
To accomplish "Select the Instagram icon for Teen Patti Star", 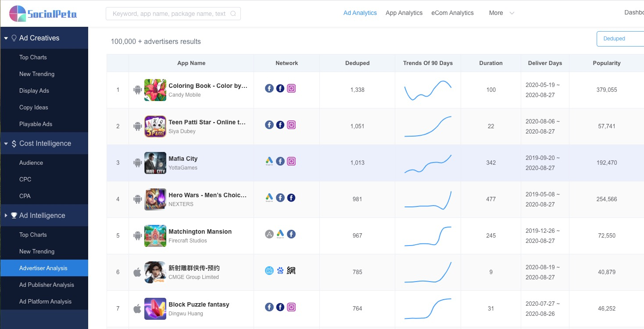I will (x=291, y=125).
